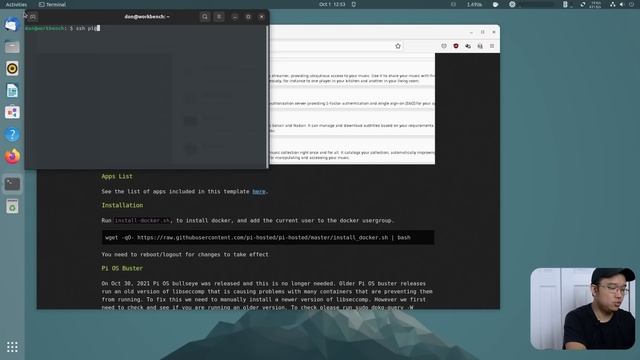The image size is (640, 360).
Task: Open LibreOffice Writer from the dock
Action: click(x=12, y=91)
